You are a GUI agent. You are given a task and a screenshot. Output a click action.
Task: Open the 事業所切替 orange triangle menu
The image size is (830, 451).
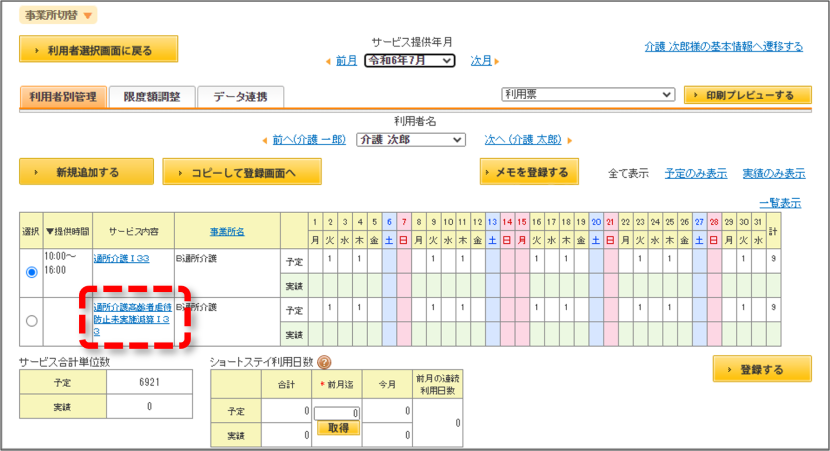pyautogui.click(x=88, y=16)
